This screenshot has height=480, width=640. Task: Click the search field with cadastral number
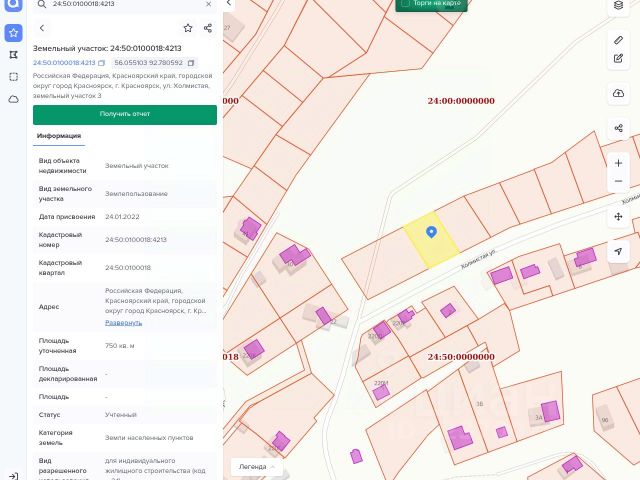coord(124,4)
